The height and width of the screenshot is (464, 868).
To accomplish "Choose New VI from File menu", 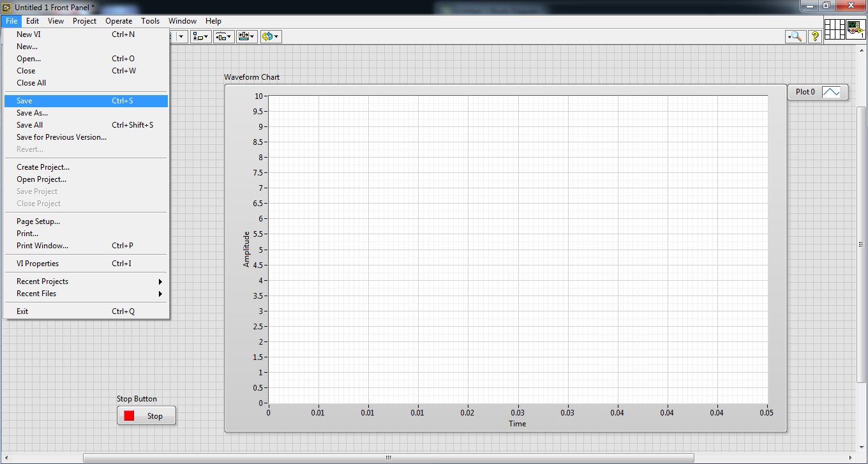I will [x=86, y=34].
